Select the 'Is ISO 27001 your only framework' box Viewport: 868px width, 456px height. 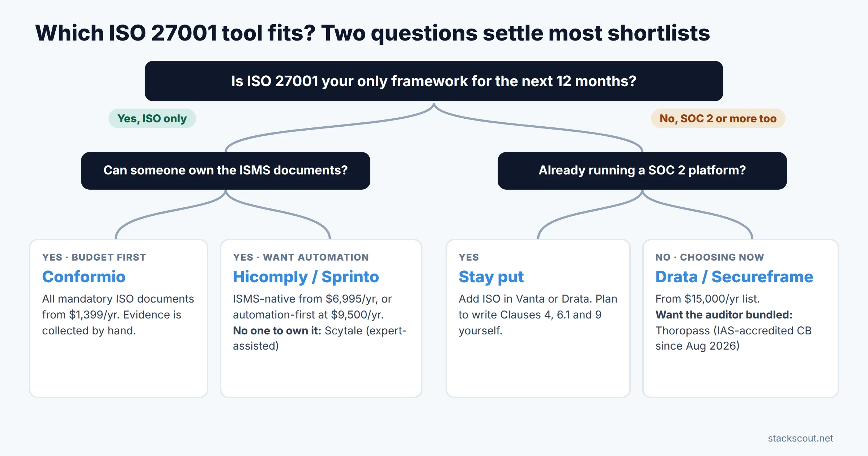point(434,81)
